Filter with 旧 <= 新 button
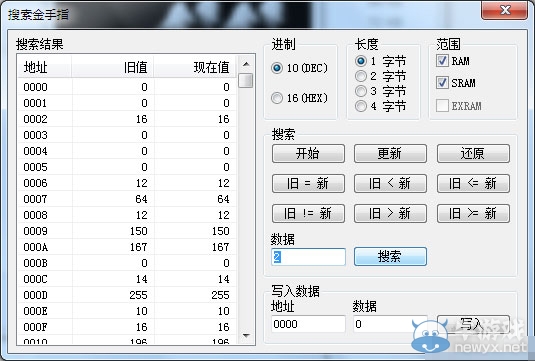Image resolution: width=535 pixels, height=361 pixels. click(x=473, y=183)
